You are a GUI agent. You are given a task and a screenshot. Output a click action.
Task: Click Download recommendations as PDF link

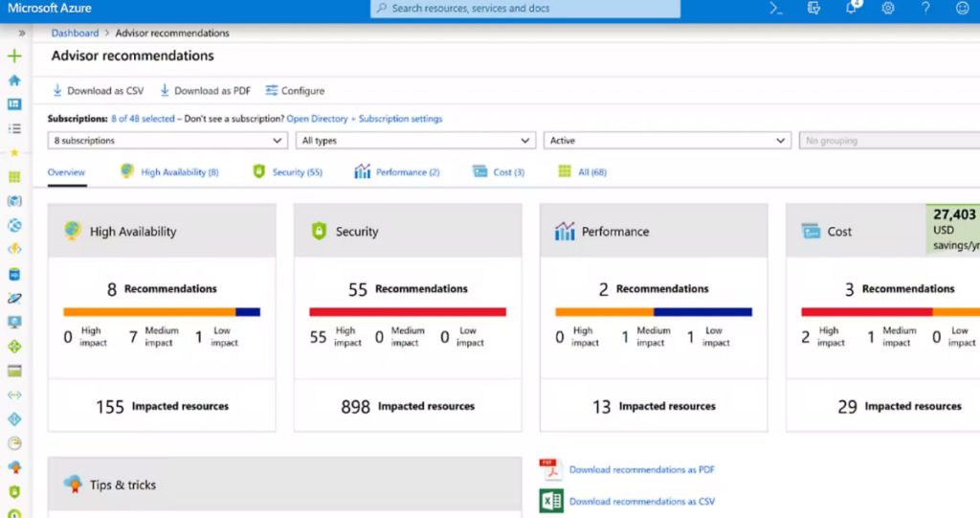642,469
